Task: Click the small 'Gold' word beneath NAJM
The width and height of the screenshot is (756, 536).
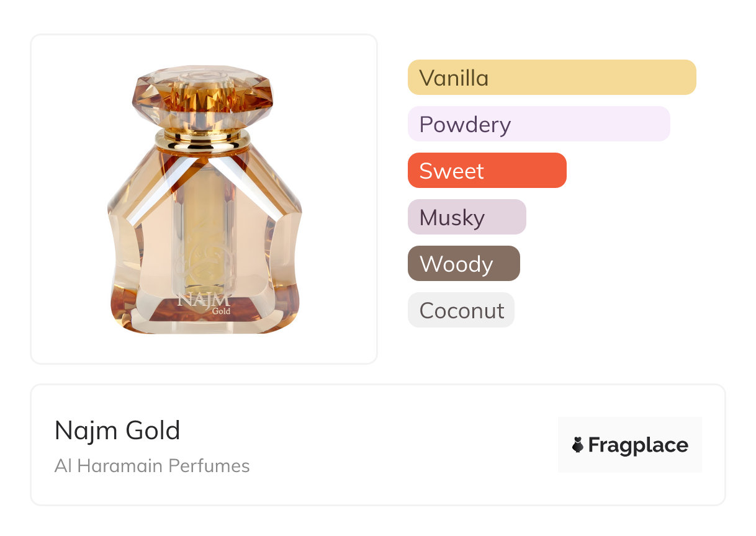Action: click(x=221, y=311)
